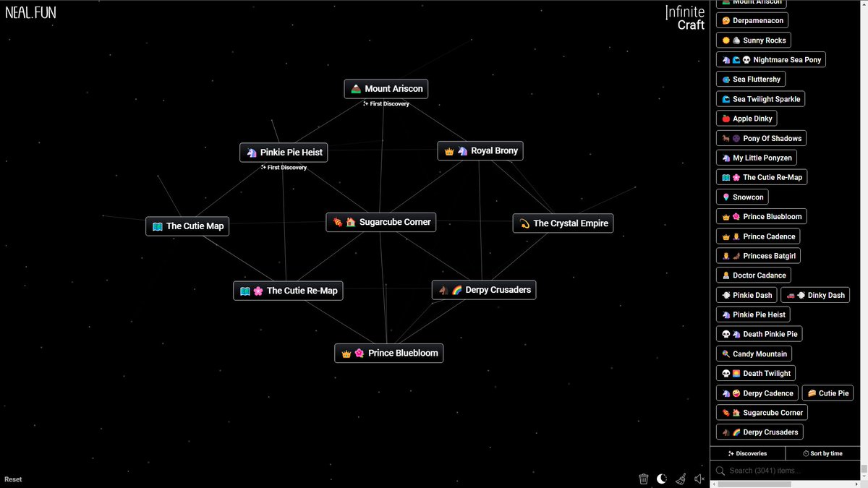The height and width of the screenshot is (488, 868).
Task: Toggle dark mode with the moon icon
Action: point(662,479)
